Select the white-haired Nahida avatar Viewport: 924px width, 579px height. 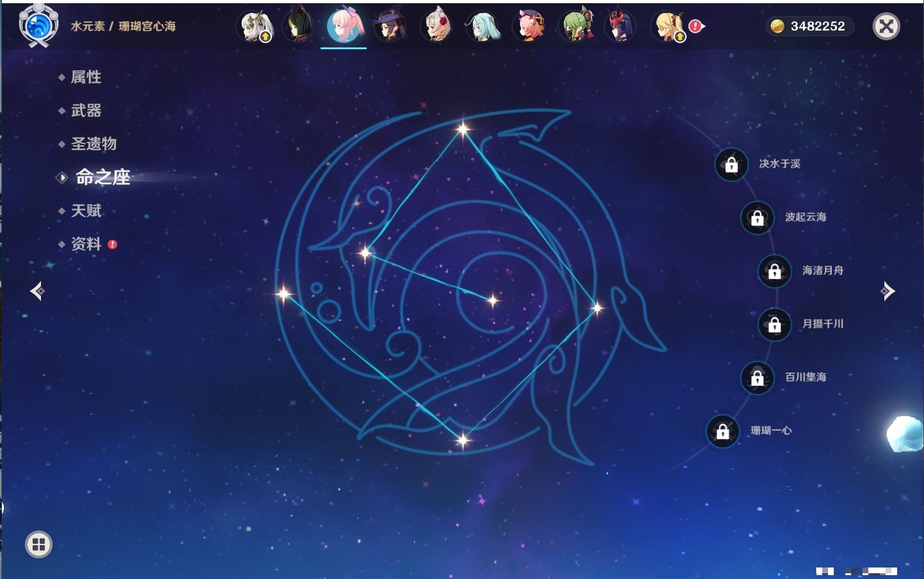pyautogui.click(x=257, y=26)
